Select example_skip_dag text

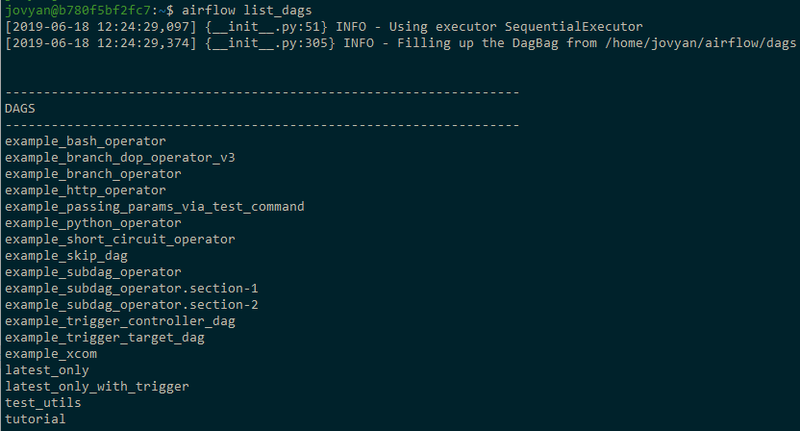pos(66,256)
